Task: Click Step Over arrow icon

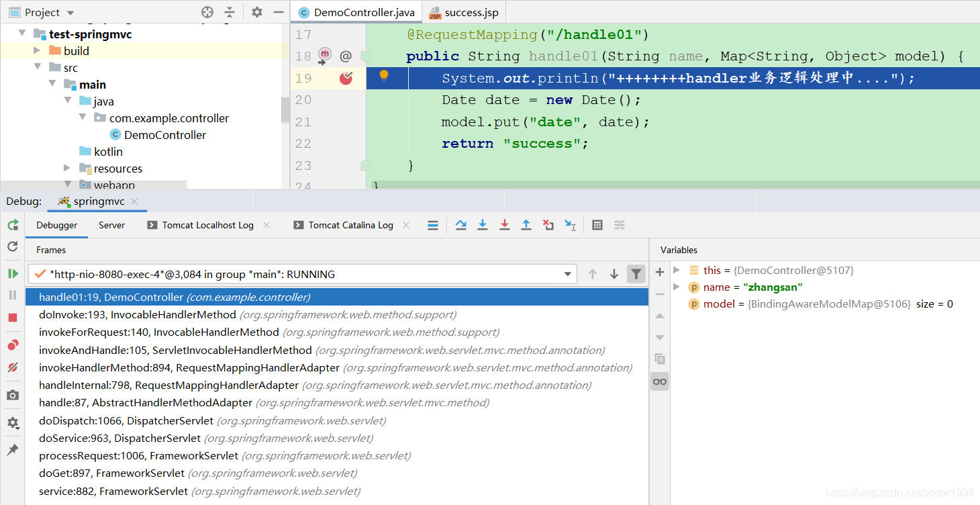Action: pos(460,225)
